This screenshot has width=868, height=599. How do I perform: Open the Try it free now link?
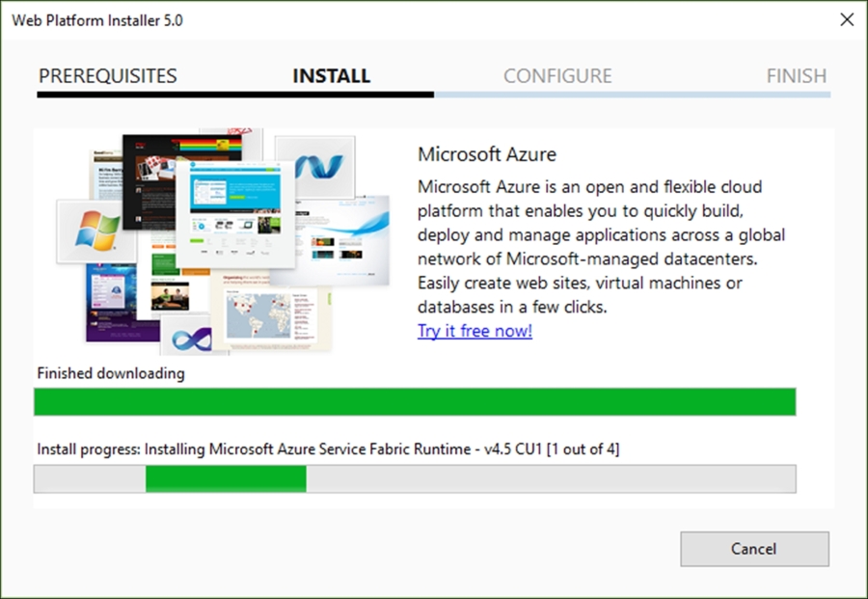tap(475, 331)
